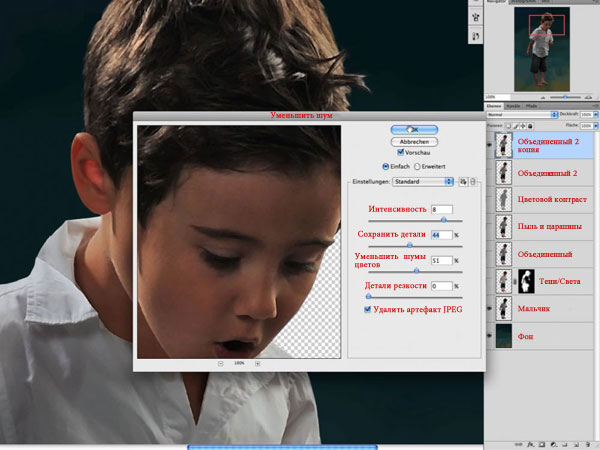Click the Фон layer thumbnail
The width and height of the screenshot is (600, 450).
[x=504, y=336]
